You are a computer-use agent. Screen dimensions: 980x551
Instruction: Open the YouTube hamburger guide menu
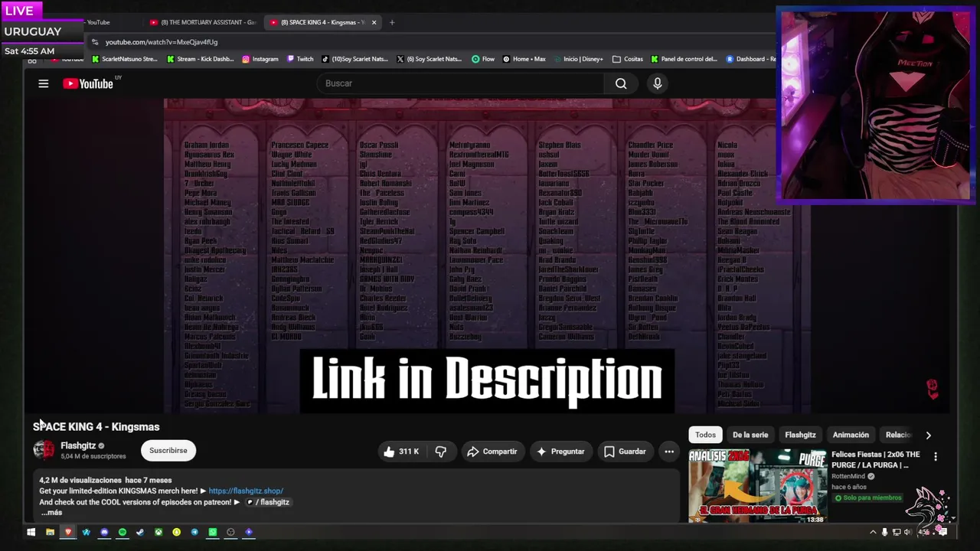[x=44, y=83]
